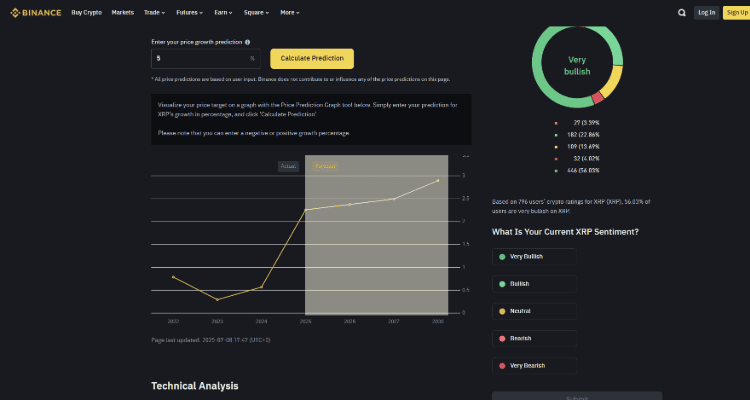Click the Forecast legend tag on the chart
750x400 pixels.
click(x=325, y=166)
